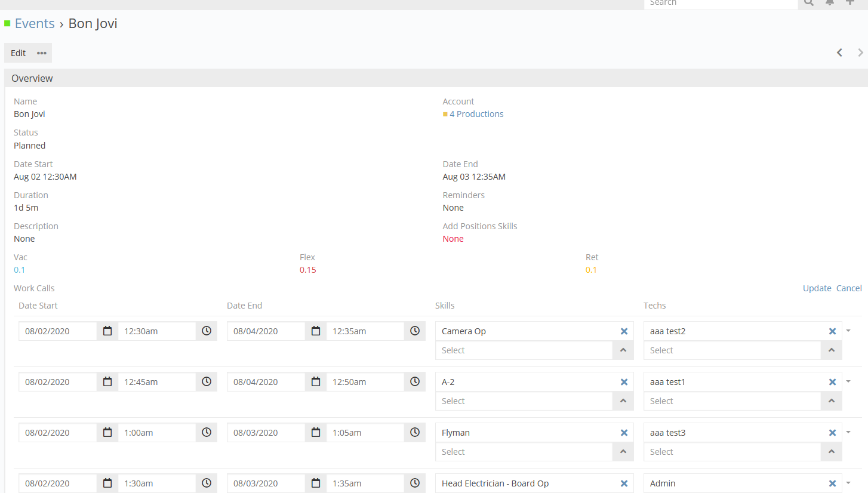Remove aaa test1 tech

832,382
